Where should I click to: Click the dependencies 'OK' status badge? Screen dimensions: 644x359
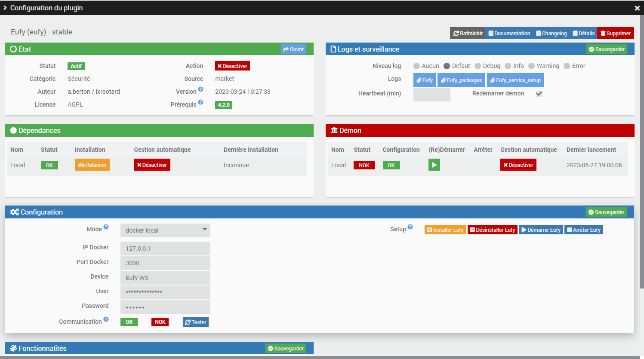49,165
